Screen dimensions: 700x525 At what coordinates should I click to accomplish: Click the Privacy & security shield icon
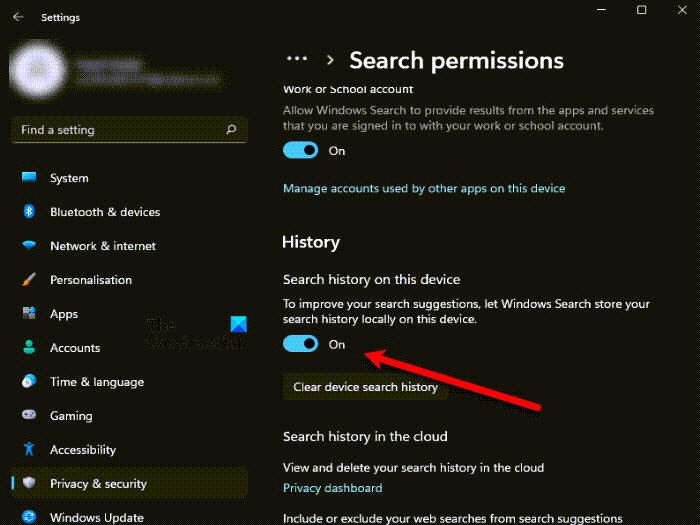coord(29,483)
